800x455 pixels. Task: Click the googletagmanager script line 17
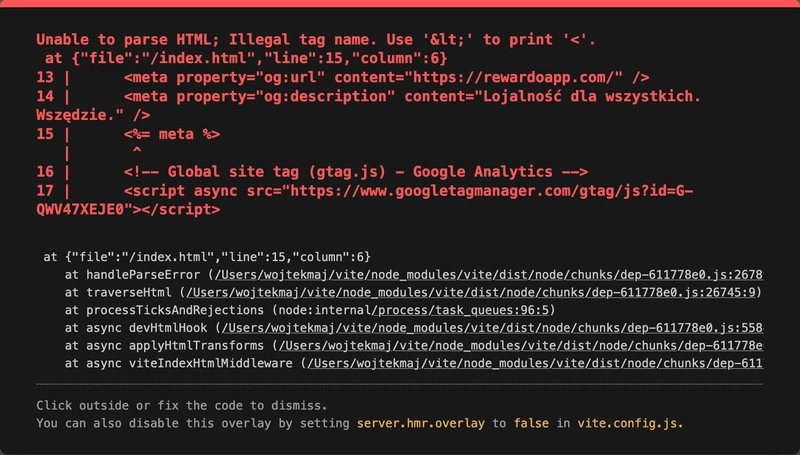365,200
